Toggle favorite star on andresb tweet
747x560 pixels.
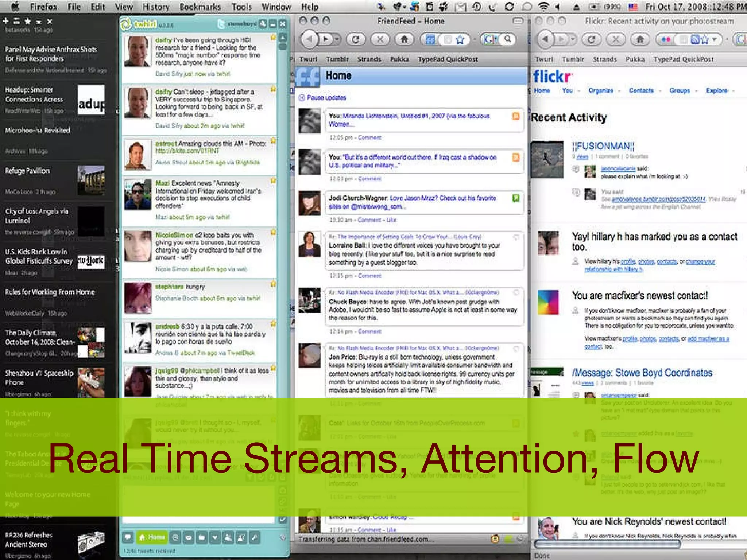[x=273, y=323]
